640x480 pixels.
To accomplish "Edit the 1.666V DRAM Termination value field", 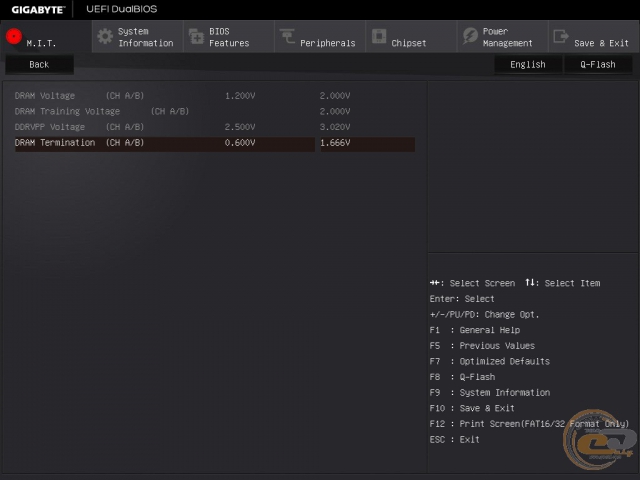I will (365, 143).
